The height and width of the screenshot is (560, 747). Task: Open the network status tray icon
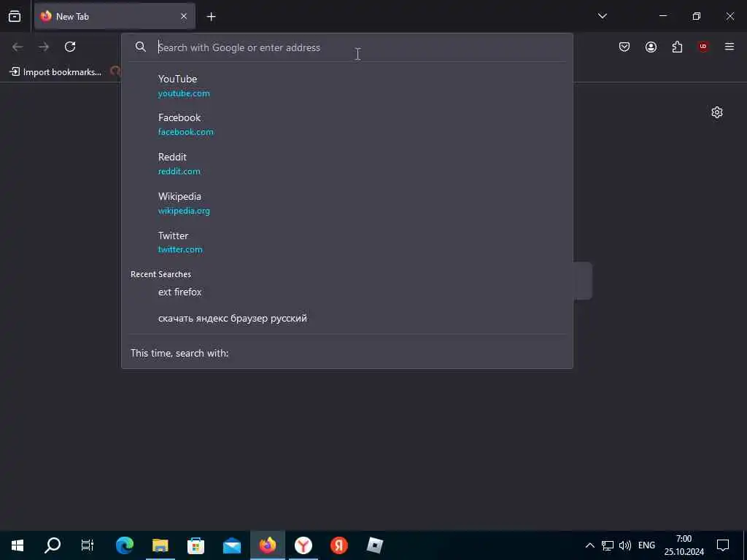coord(608,545)
